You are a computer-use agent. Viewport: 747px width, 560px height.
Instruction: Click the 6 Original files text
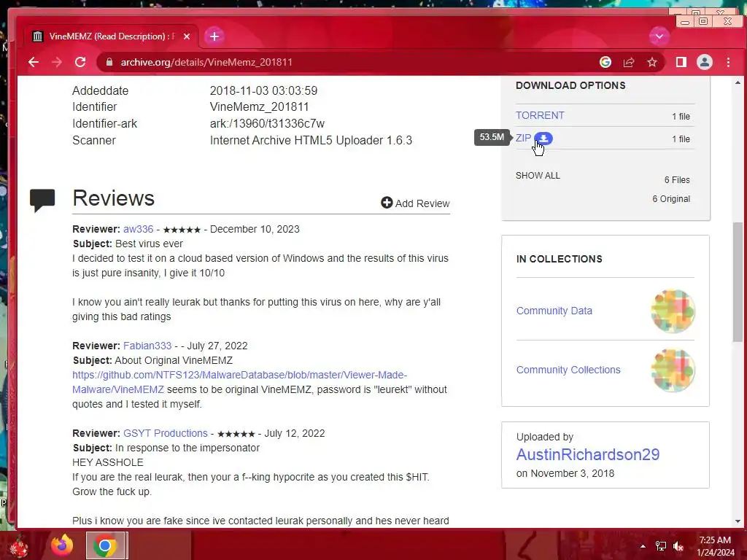(x=671, y=199)
